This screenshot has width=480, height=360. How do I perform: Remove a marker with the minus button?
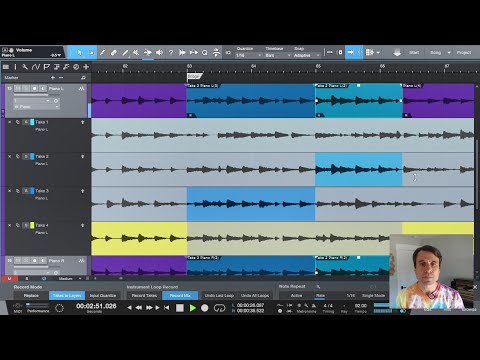[61, 78]
